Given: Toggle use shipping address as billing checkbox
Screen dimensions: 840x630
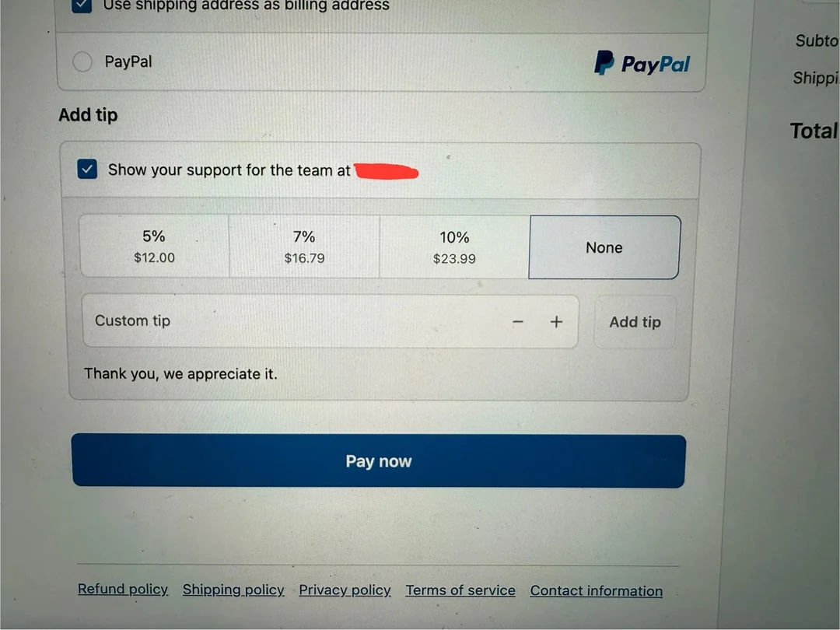Looking at the screenshot, I should [82, 5].
